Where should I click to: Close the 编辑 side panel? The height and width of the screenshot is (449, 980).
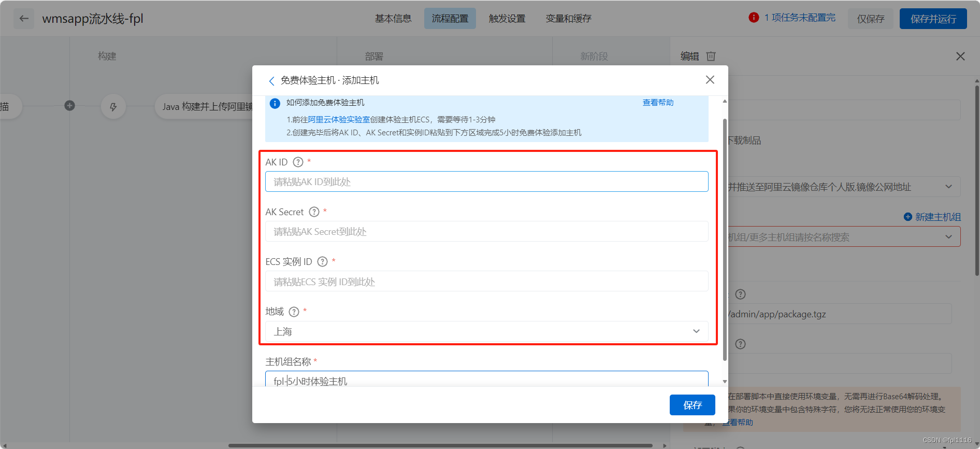point(960,56)
